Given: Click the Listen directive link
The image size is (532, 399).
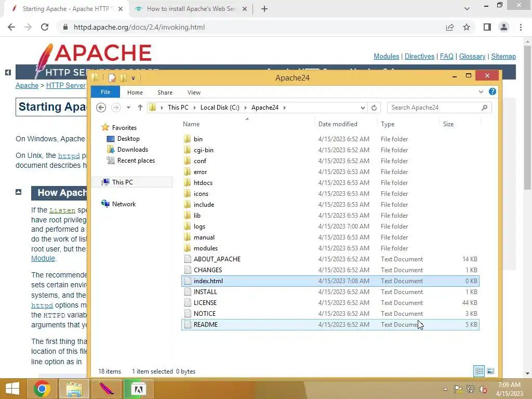Looking at the screenshot, I should pos(62,210).
